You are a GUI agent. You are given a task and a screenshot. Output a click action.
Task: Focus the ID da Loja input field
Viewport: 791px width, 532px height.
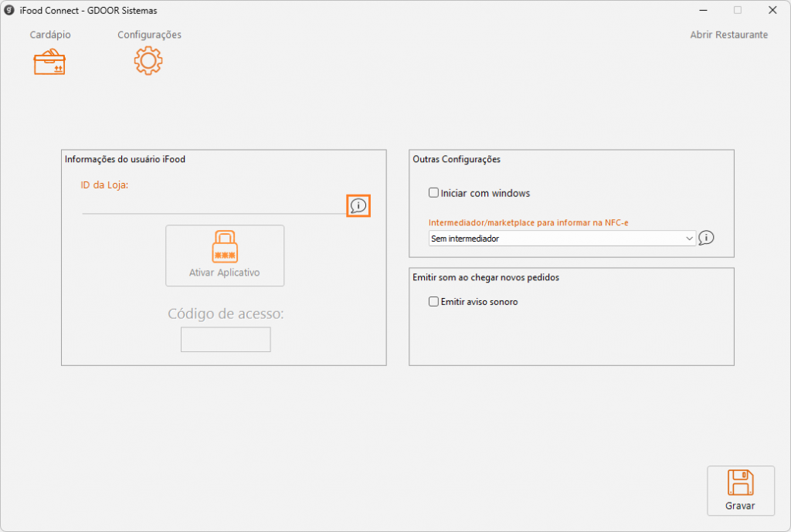click(x=214, y=205)
